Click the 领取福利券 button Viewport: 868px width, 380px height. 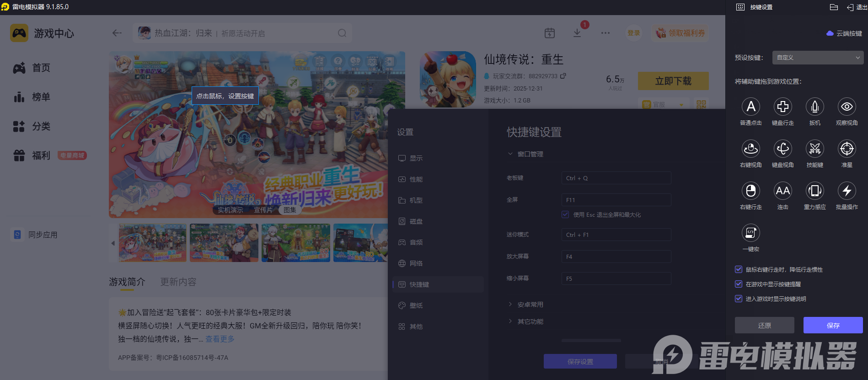[680, 33]
